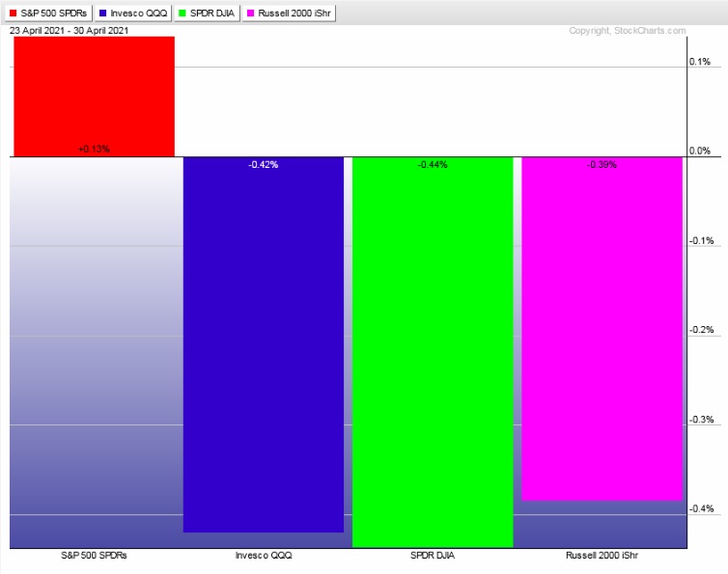Image resolution: width=728 pixels, height=574 pixels.
Task: Click the 0.1% y-axis tick label
Action: 700,62
